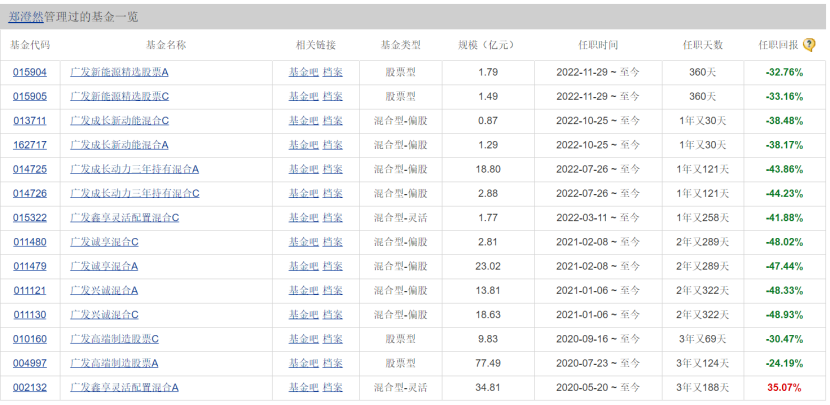Click the 规模（亿元） column header
830x405 pixels.
pos(486,45)
